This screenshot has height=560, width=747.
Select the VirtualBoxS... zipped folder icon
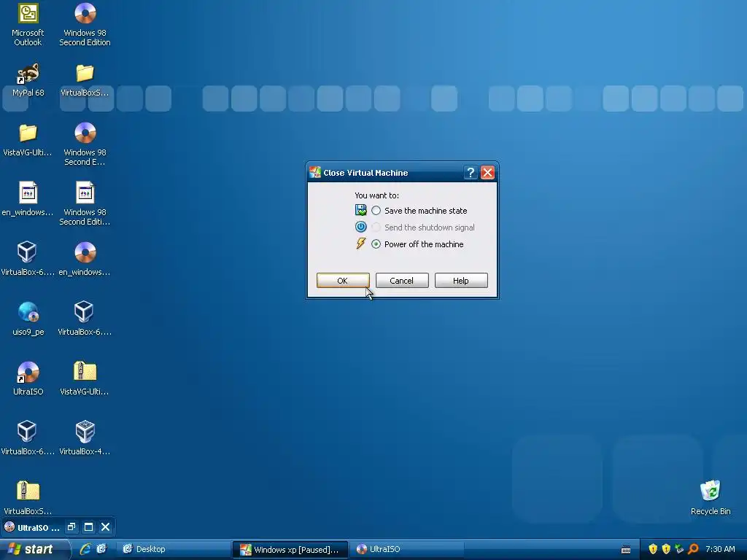28,498
